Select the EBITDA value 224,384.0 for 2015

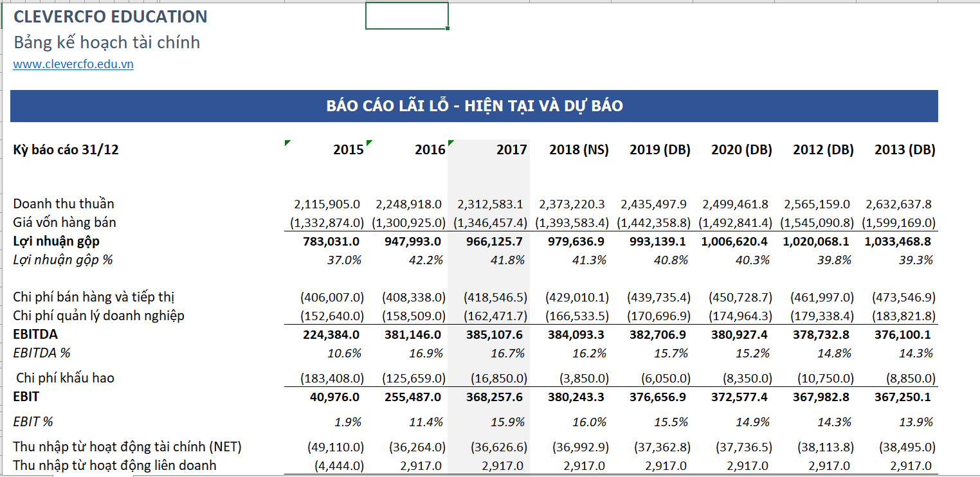(x=331, y=335)
